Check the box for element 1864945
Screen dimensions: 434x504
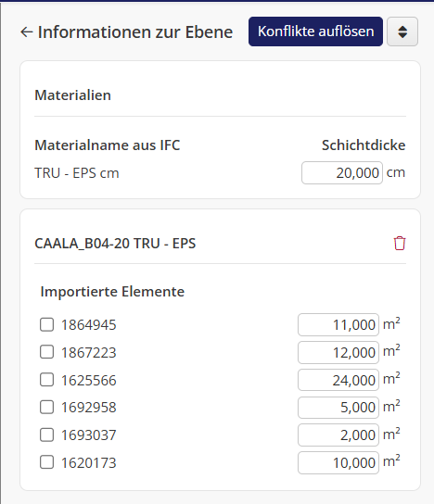[x=46, y=324]
